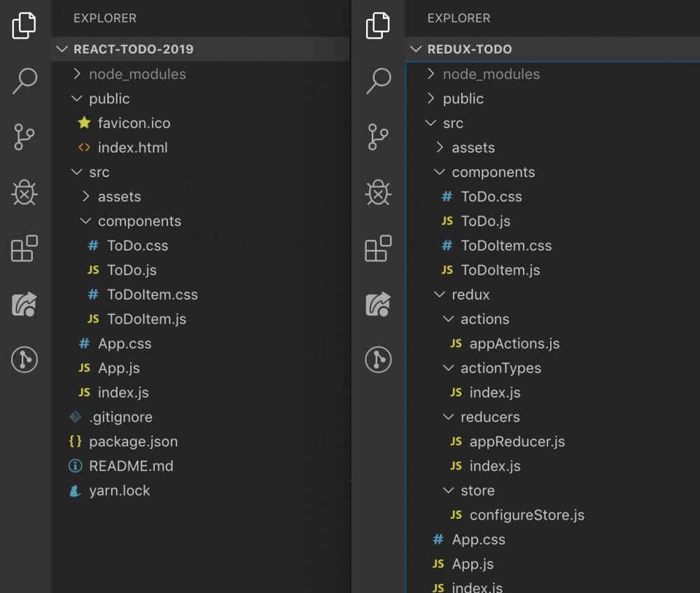
Task: Click the Explorer files icon in right window
Action: [378, 26]
